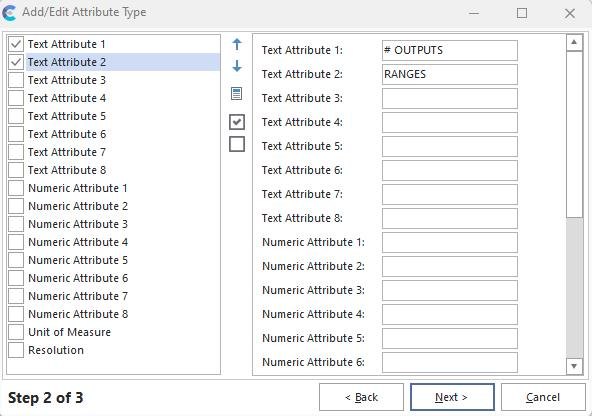
Task: Click the Numeric Attribute 3 input field
Action: 450,290
